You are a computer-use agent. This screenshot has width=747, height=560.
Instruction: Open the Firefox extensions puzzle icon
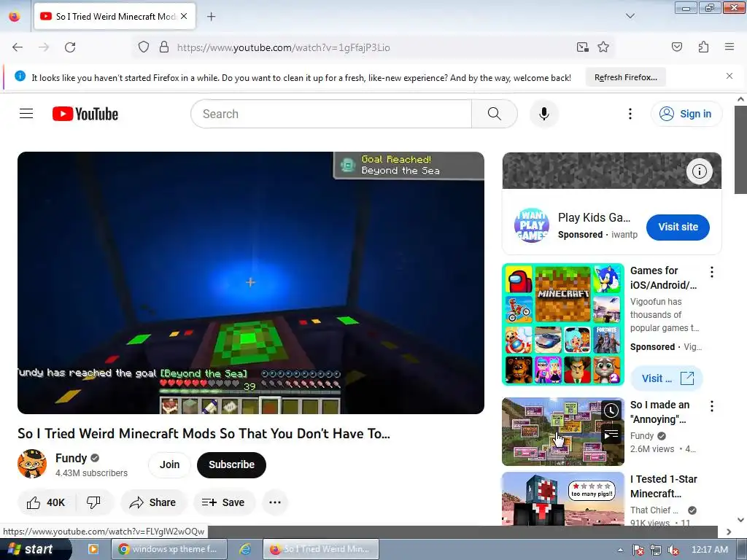703,47
